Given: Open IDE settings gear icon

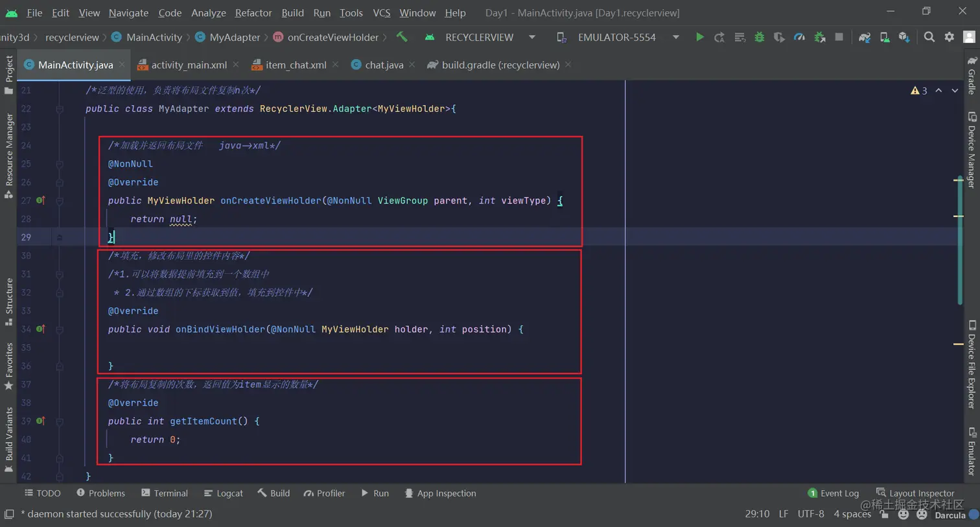Looking at the screenshot, I should 950,37.
